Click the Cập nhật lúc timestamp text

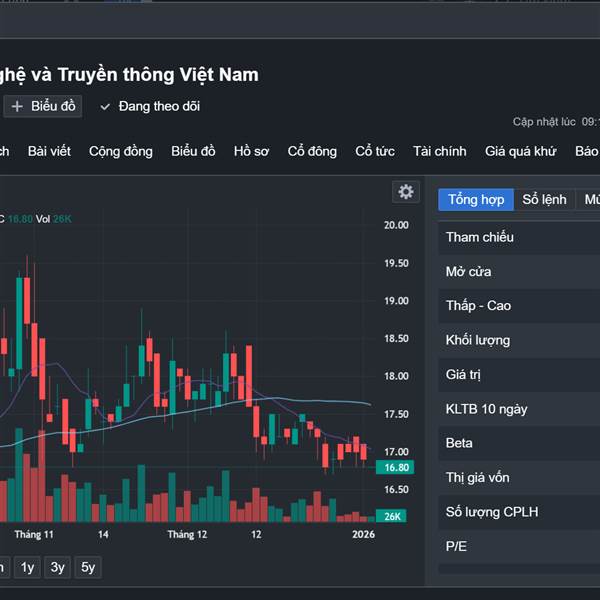tap(556, 122)
